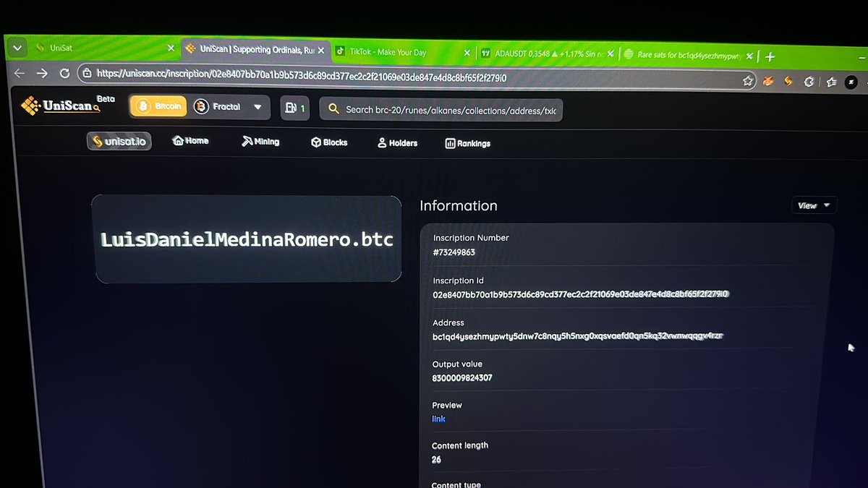Click inscription number #73249863
Viewport: 868px width, 488px height.
(454, 252)
